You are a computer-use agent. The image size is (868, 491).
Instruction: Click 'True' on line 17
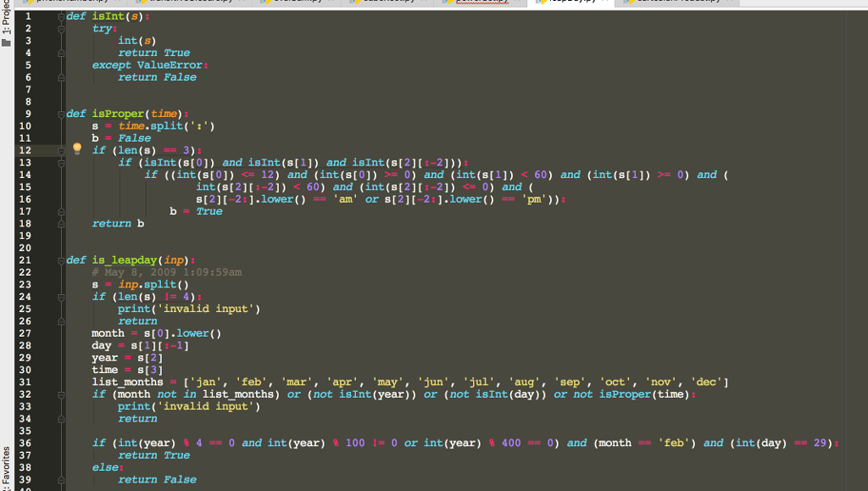coord(209,211)
